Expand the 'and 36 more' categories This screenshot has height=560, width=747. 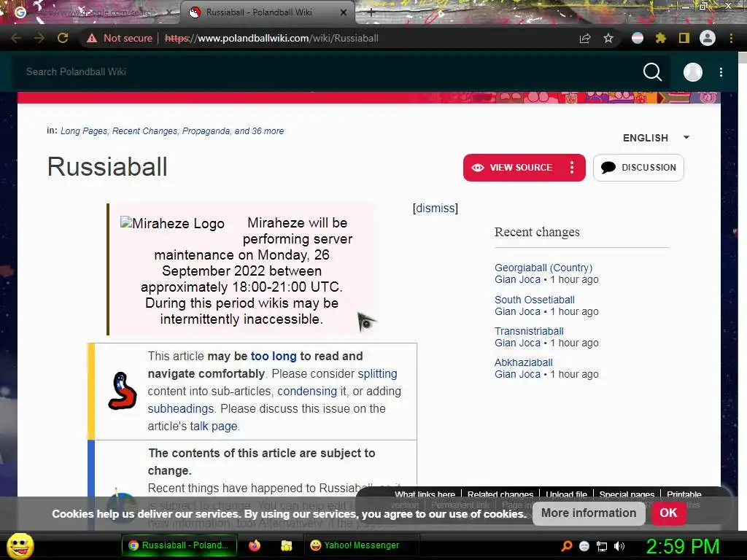point(259,131)
